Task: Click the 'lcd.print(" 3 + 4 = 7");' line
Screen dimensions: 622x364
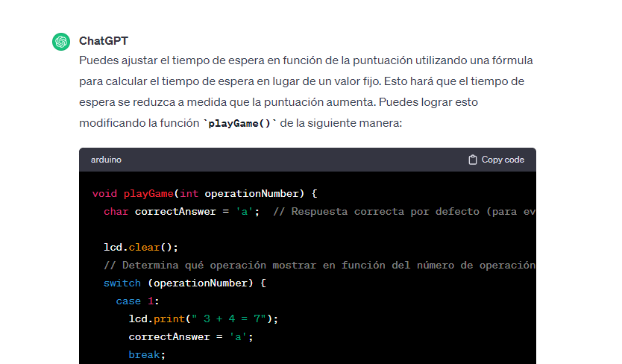Action: [204, 318]
